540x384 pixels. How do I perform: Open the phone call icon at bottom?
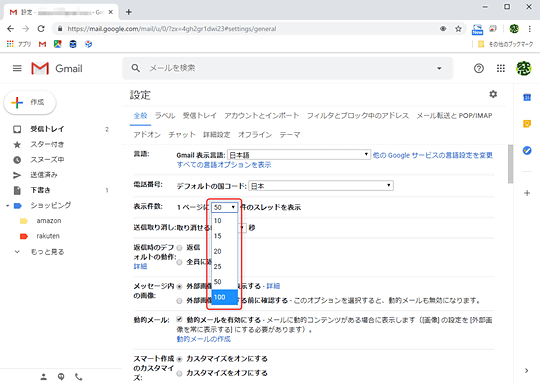coord(79,377)
